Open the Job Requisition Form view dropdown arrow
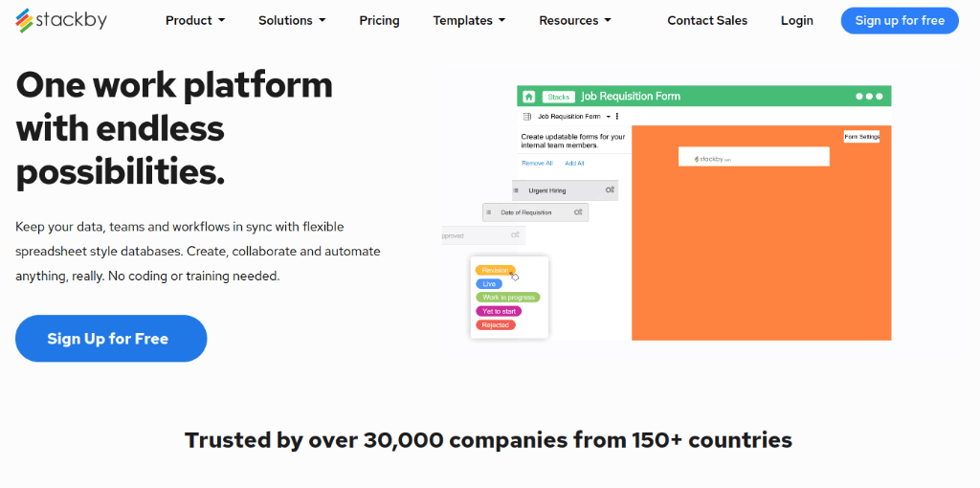This screenshot has width=980, height=488. click(x=608, y=117)
